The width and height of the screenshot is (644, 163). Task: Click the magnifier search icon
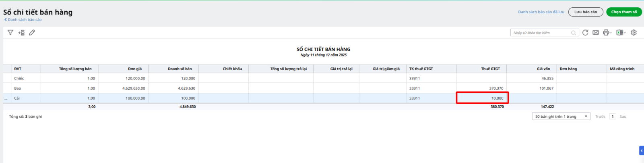pyautogui.click(x=574, y=33)
